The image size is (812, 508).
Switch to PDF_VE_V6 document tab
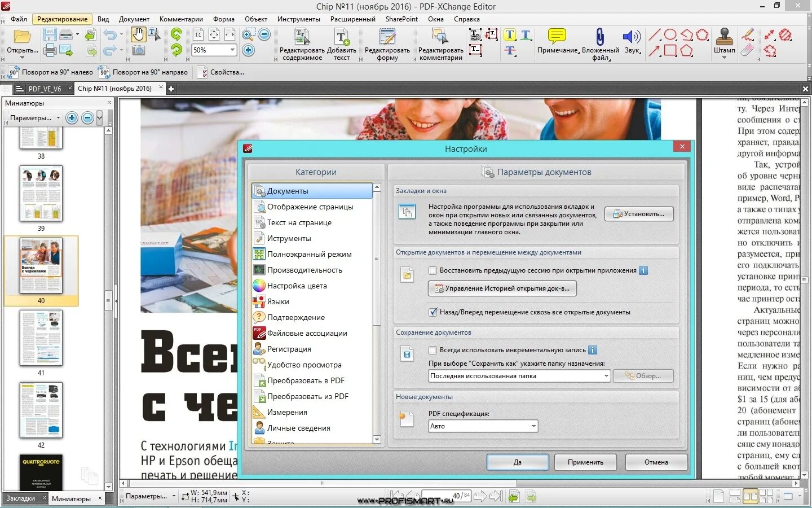(45, 89)
